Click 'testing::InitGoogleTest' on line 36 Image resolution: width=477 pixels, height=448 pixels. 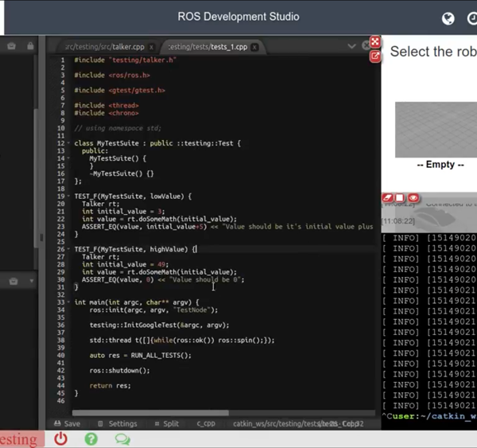[x=134, y=325]
